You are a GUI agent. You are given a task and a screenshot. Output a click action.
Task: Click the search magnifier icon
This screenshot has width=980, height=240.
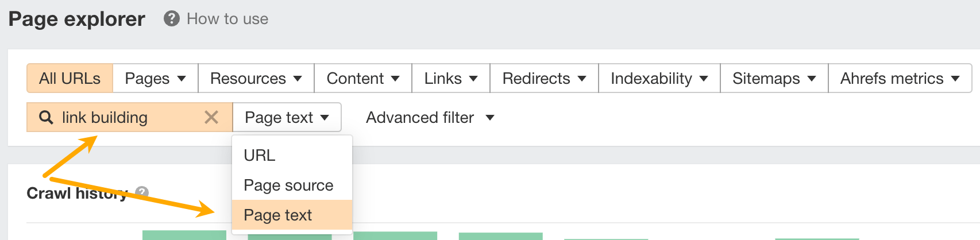point(46,118)
